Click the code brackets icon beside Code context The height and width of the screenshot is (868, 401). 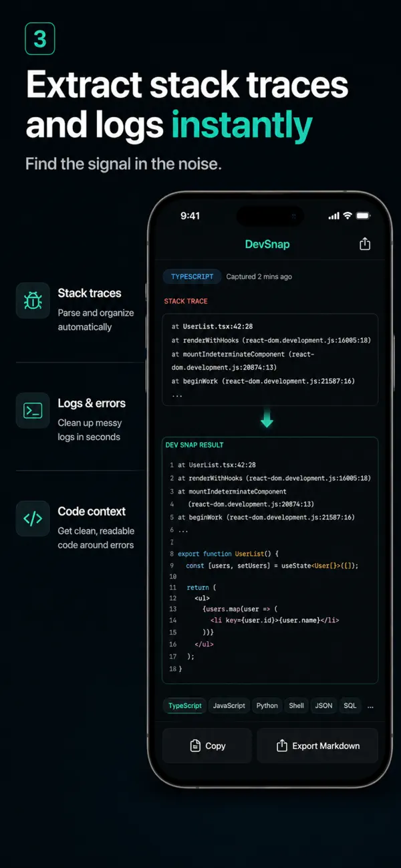tap(33, 518)
